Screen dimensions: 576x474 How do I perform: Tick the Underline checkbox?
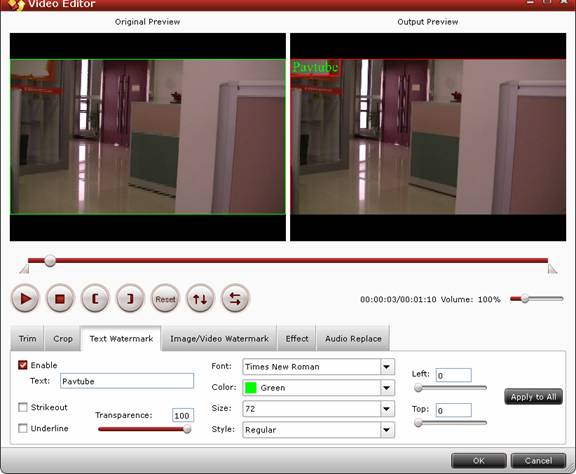(23, 428)
